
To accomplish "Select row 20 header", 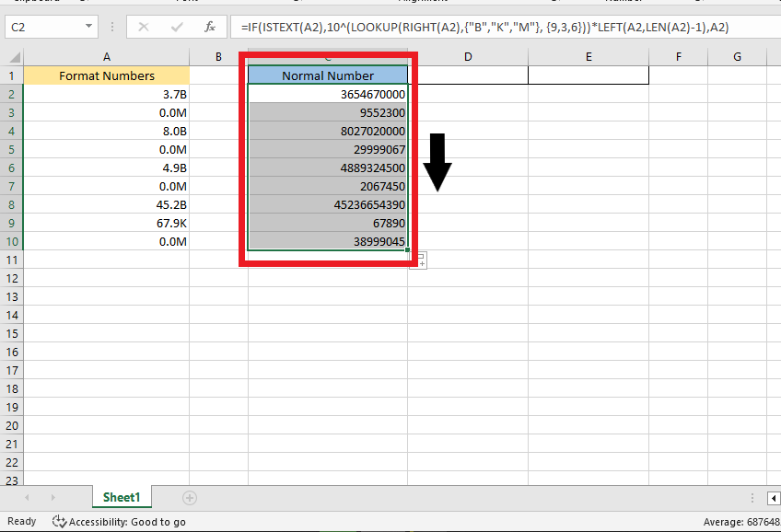I will (x=12, y=425).
